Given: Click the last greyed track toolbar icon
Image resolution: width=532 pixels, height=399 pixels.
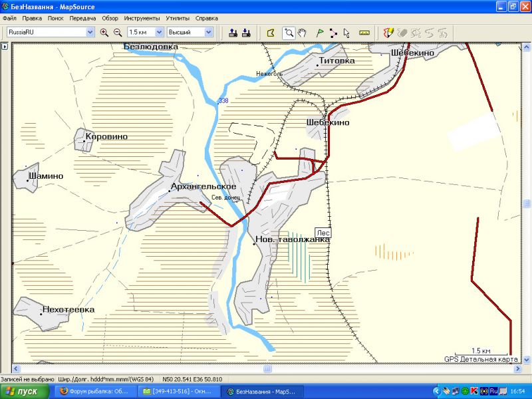Looking at the screenshot, I should click(x=443, y=33).
